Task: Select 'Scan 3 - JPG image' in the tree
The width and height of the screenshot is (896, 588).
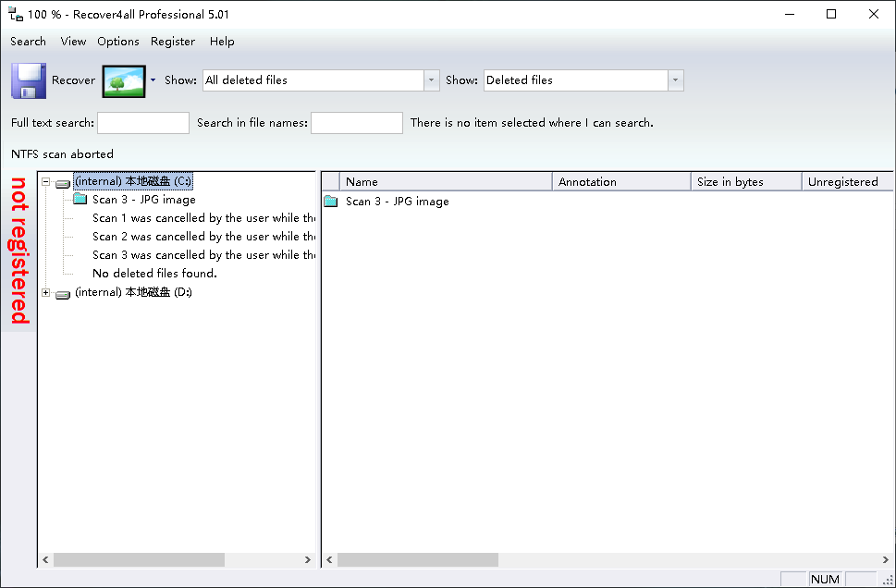Action: coord(144,200)
